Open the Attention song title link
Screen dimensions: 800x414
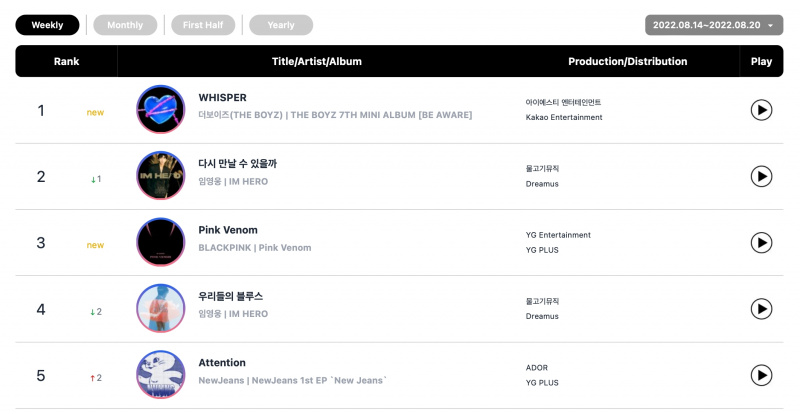tap(222, 362)
